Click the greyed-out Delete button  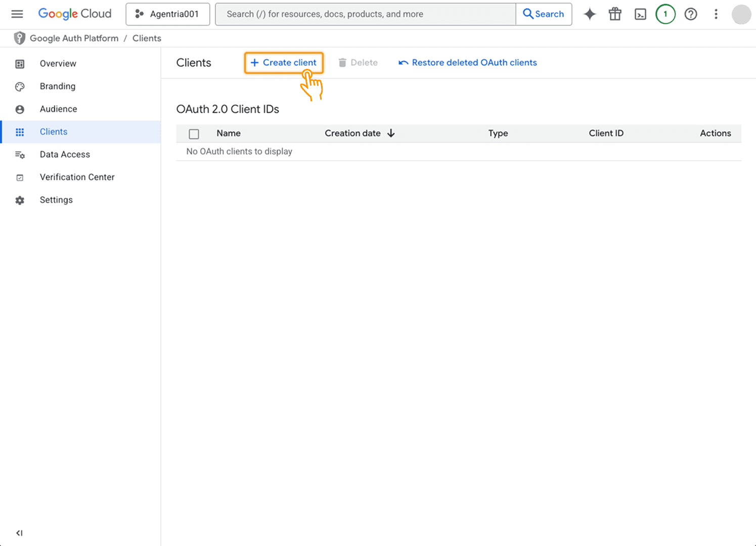[358, 63]
